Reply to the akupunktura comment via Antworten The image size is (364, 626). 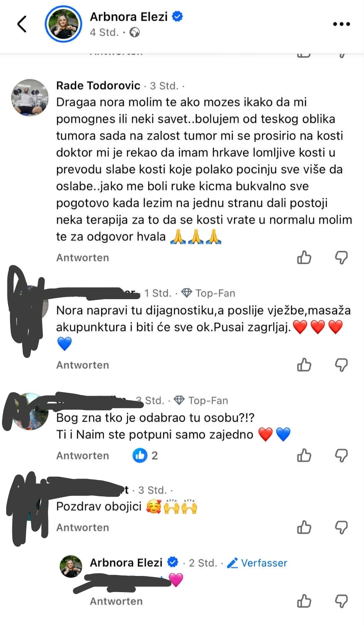pos(83,365)
